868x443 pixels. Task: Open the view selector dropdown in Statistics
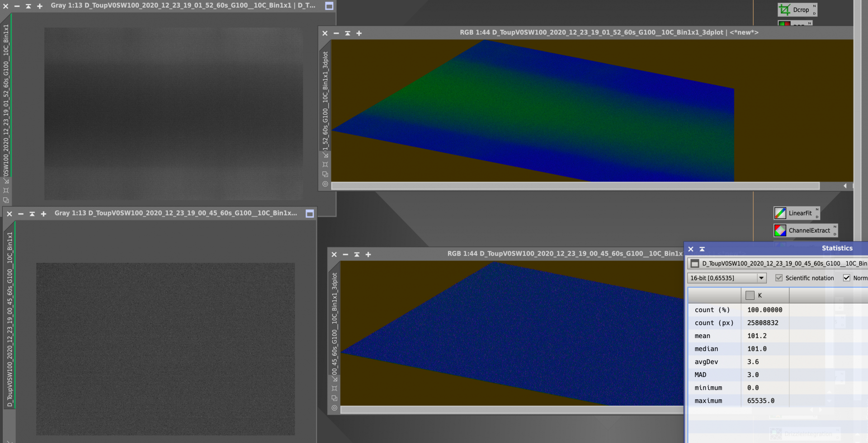778,263
